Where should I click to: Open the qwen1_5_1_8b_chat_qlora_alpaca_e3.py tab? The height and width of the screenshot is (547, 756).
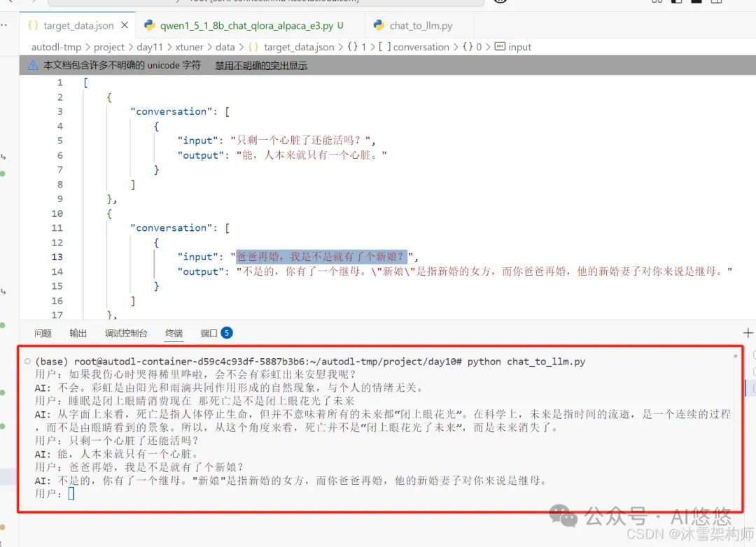coord(246,26)
